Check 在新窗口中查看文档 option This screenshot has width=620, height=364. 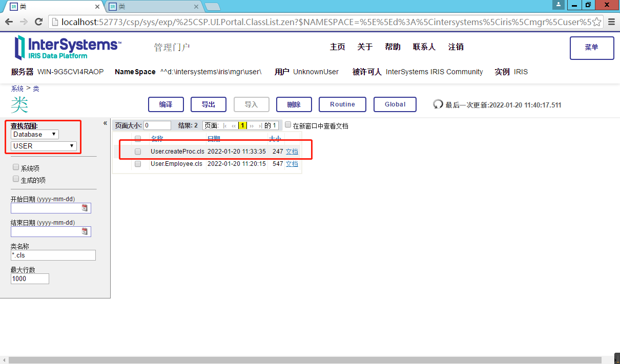(288, 125)
